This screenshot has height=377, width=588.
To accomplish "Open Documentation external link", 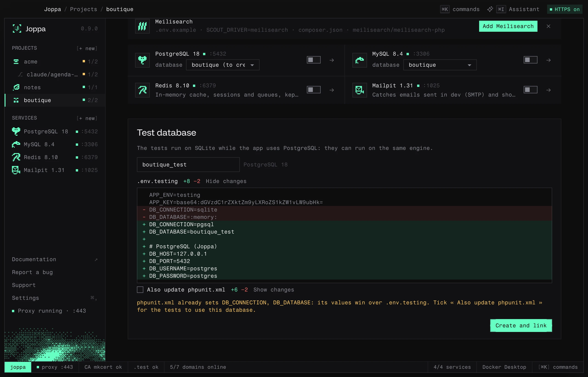I will tap(55, 259).
